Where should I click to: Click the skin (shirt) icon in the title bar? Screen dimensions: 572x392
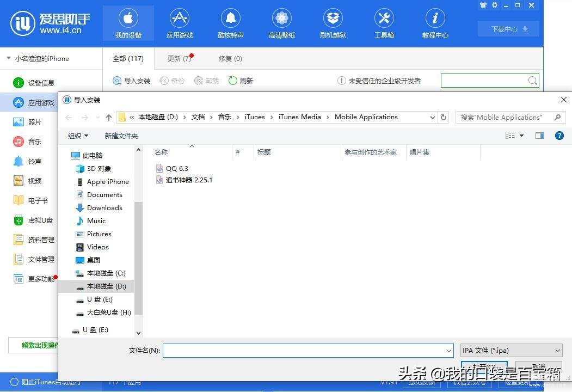[x=483, y=5]
